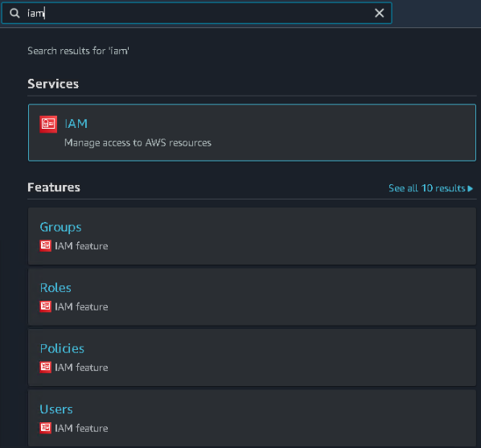Click the IAM icon under Users
Viewport: 481px width, 448px height.
point(45,428)
